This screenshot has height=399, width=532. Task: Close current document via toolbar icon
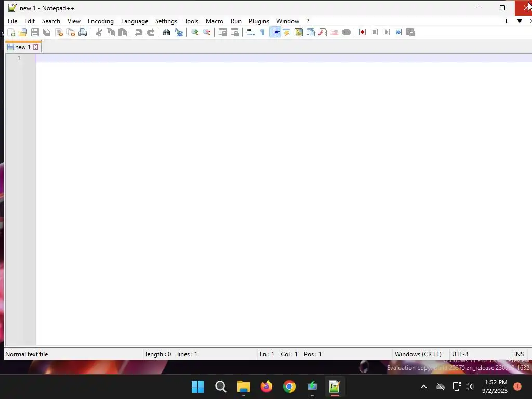pyautogui.click(x=59, y=32)
